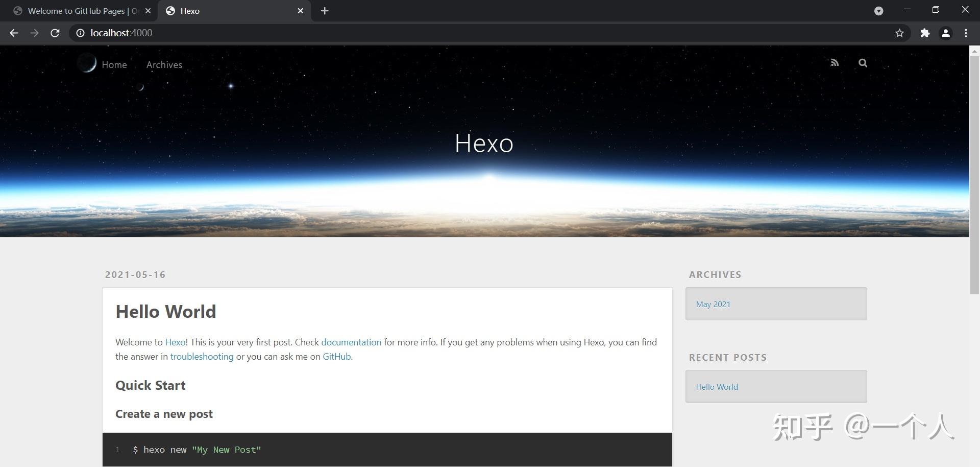The height and width of the screenshot is (467, 980).
Task: Click the page info icon in address bar
Action: [x=80, y=33]
